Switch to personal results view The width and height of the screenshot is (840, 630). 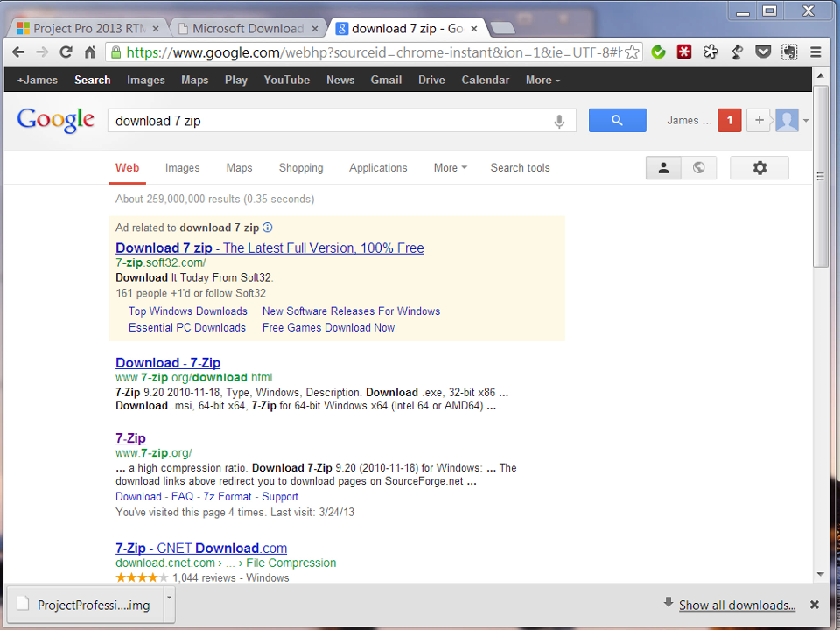pyautogui.click(x=663, y=168)
